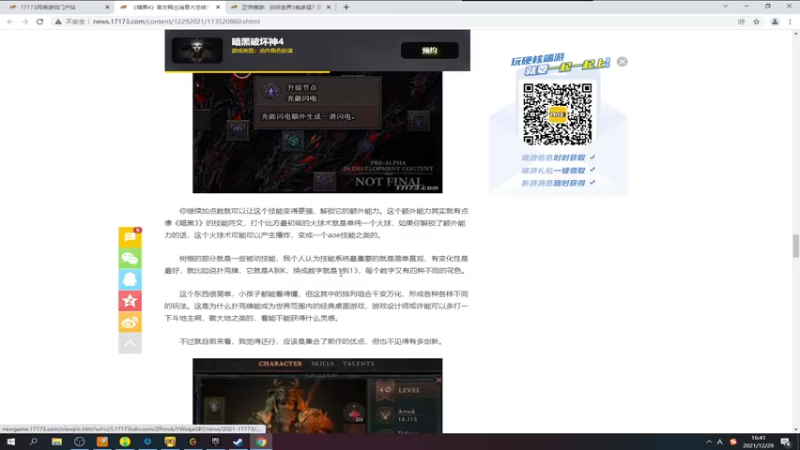Close the first 17173 tab
The width and height of the screenshot is (800, 450).
(107, 7)
